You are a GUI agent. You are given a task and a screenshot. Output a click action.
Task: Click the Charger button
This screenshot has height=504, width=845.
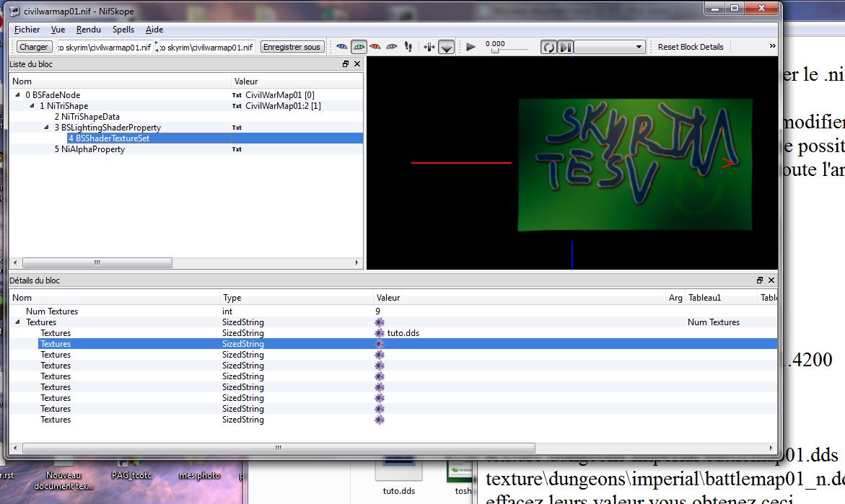pyautogui.click(x=33, y=47)
